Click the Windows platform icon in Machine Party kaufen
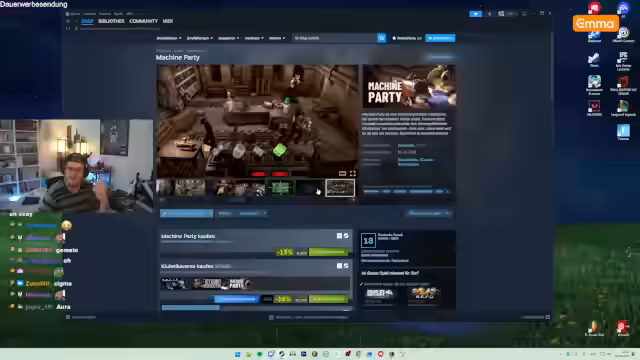The width and height of the screenshot is (640, 360). click(339, 236)
